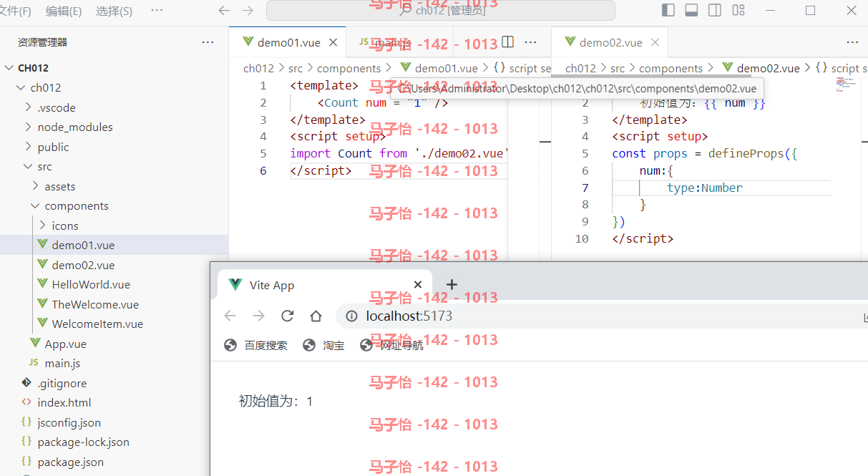868x476 pixels.
Task: Open the 编辑(E) menu
Action: 64,11
